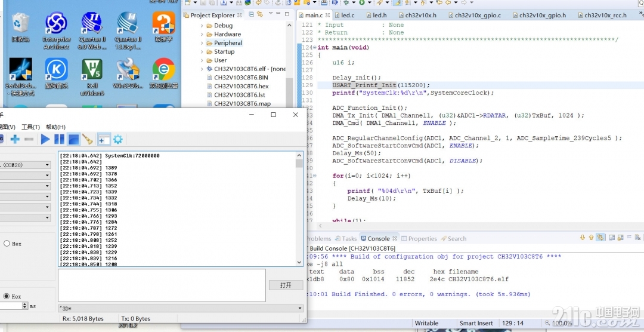Expand the Startup folder arrow
Image resolution: width=644 pixels, height=332 pixels.
pos(202,51)
